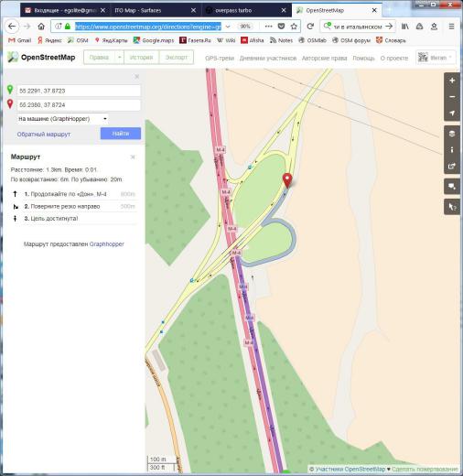Image resolution: width=463 pixels, height=476 pixels.
Task: Reload the page in the browser
Action: click(310, 27)
